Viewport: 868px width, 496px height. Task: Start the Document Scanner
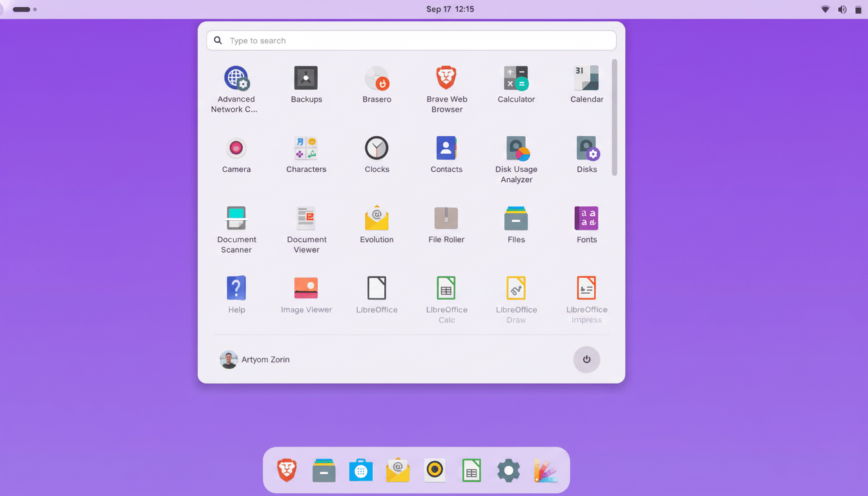pyautogui.click(x=236, y=218)
